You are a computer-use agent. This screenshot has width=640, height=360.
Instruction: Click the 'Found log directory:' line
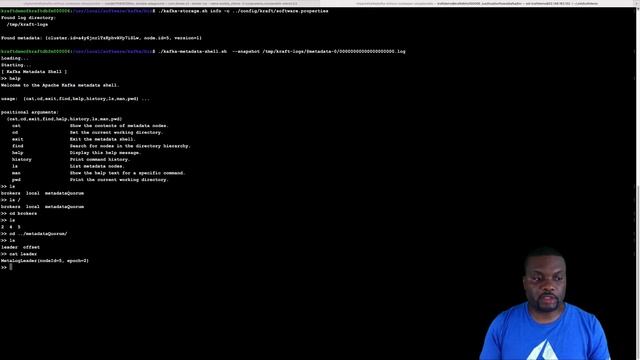29,18
